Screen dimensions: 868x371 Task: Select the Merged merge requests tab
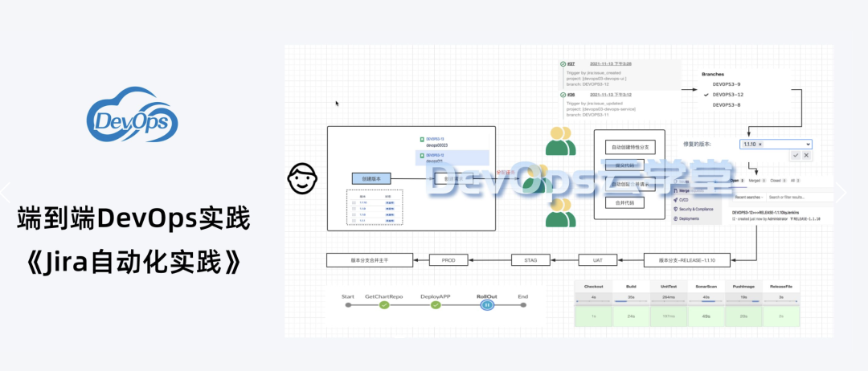click(x=757, y=180)
